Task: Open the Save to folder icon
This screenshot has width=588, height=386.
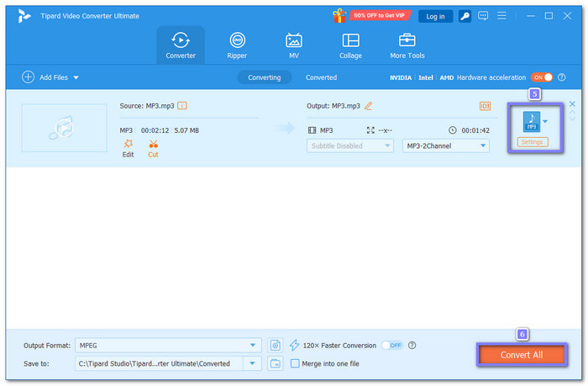Action: [x=276, y=363]
